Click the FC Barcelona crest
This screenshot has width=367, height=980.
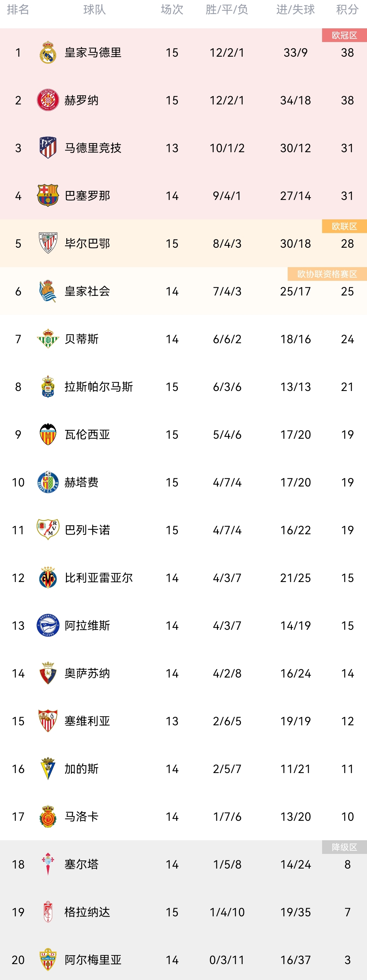coord(48,195)
